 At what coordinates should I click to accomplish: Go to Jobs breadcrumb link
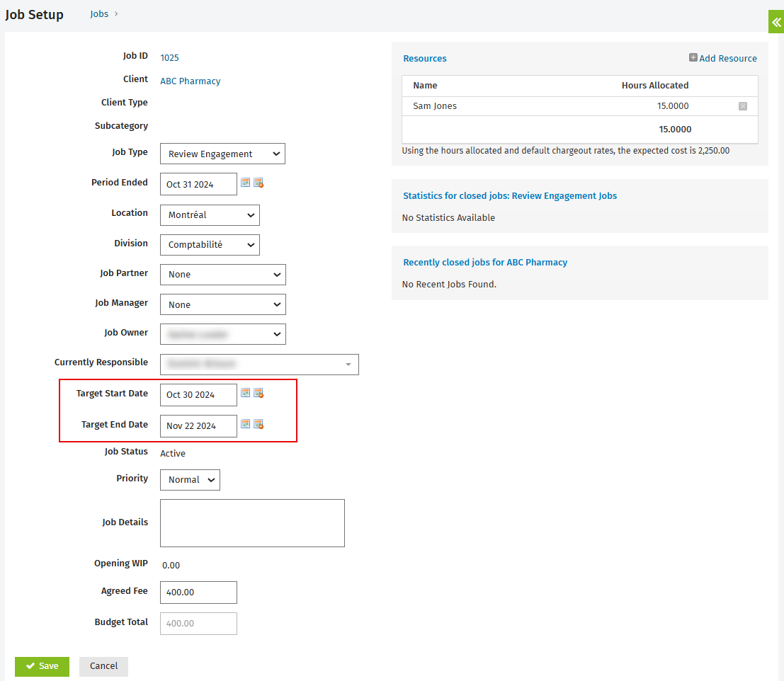[x=99, y=14]
